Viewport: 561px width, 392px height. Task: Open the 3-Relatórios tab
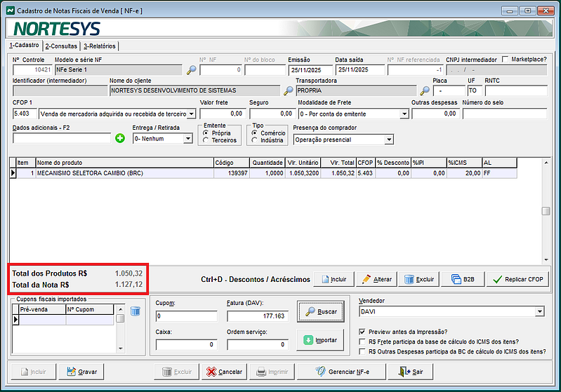pyautogui.click(x=100, y=46)
